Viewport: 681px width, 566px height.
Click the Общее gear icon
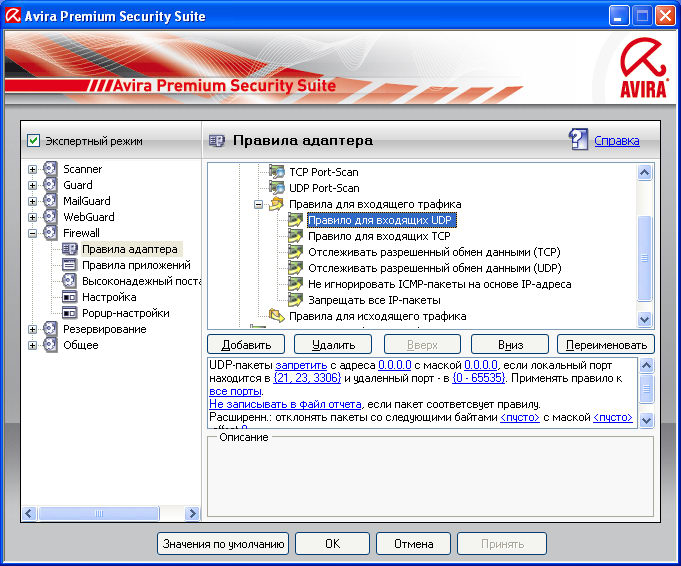pos(50,345)
